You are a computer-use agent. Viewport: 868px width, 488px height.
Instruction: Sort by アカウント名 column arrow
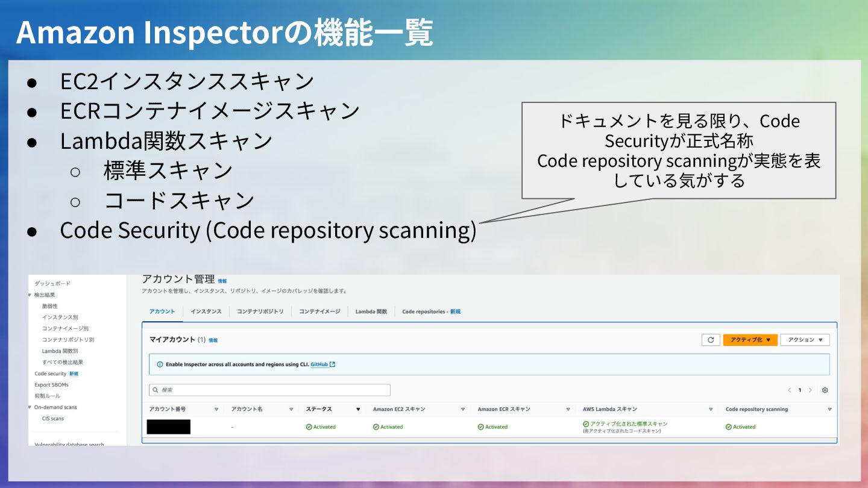point(291,409)
